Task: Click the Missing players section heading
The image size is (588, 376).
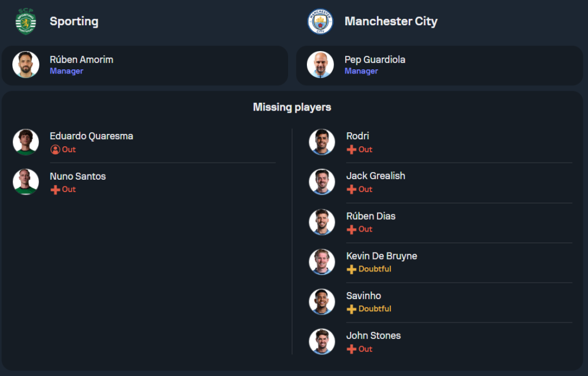Action: (292, 107)
